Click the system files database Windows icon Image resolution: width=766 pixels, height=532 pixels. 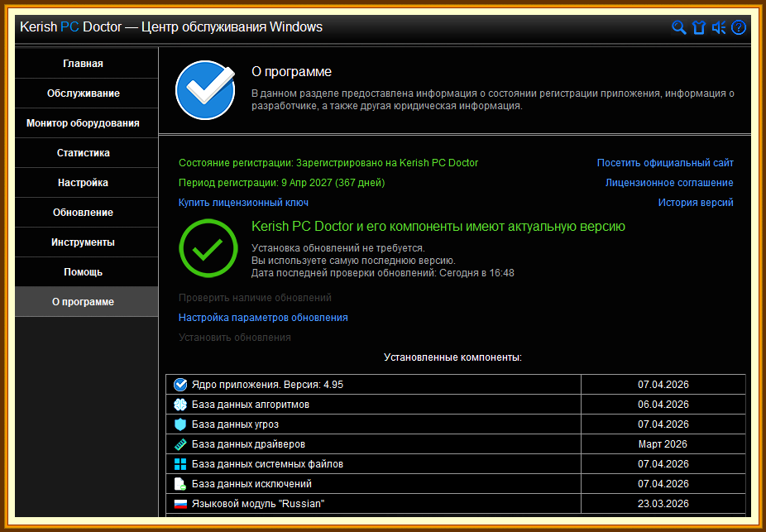click(180, 464)
